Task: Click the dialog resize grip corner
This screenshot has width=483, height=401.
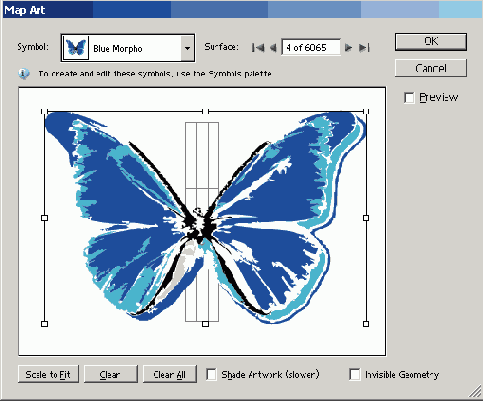Action: coord(474,392)
